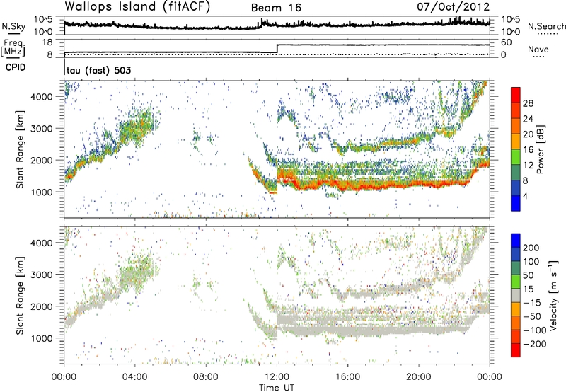Click the "28" tick on the Power scale
The height and width of the screenshot is (392, 566).
tap(528, 103)
